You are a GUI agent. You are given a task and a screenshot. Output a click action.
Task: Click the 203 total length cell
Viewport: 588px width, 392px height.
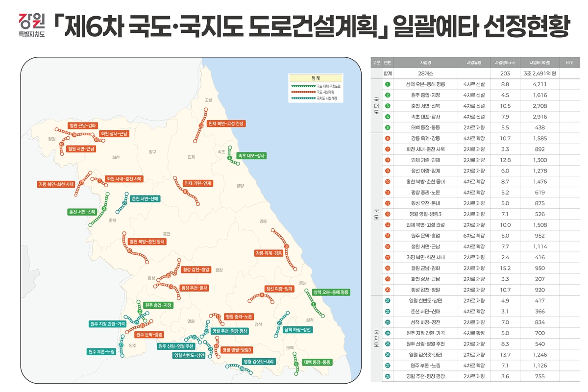point(505,73)
